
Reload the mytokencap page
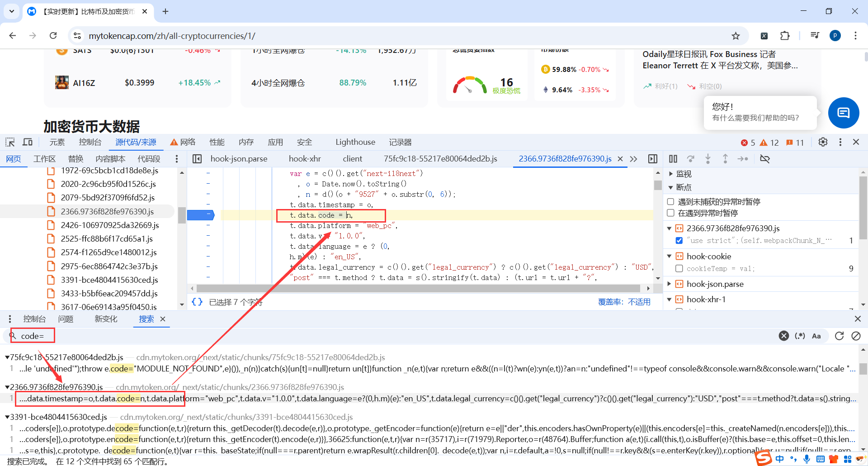53,36
